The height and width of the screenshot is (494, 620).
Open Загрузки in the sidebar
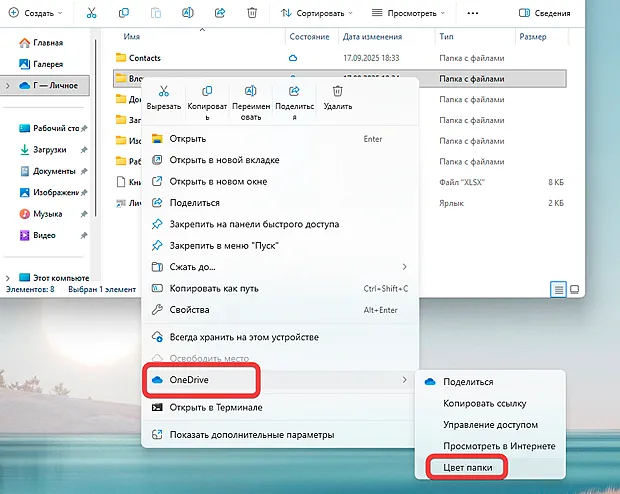[43, 150]
